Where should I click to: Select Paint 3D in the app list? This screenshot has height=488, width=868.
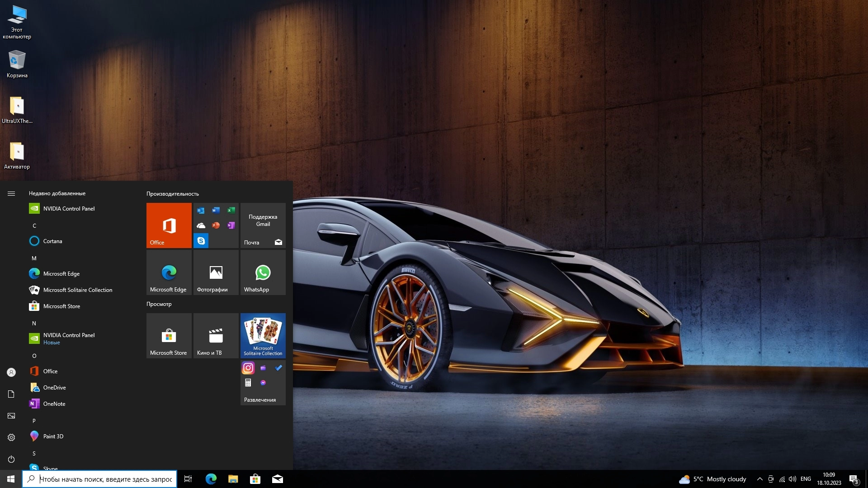click(53, 436)
